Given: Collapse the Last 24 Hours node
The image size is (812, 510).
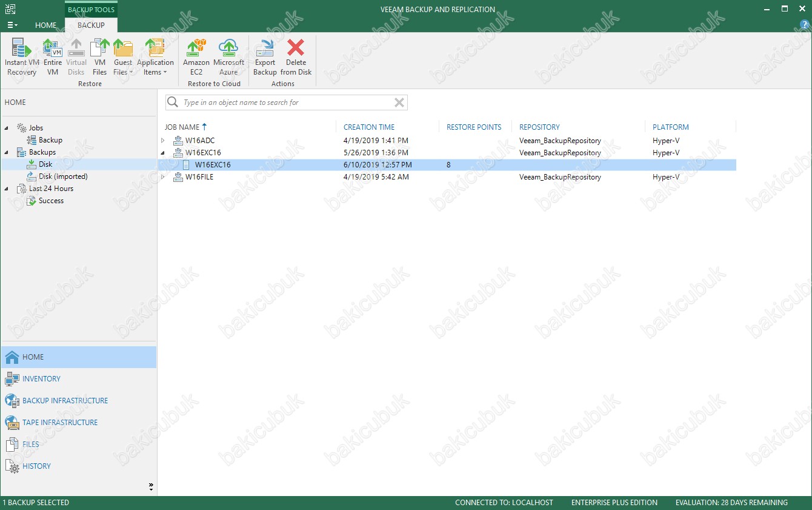Looking at the screenshot, I should [x=7, y=189].
